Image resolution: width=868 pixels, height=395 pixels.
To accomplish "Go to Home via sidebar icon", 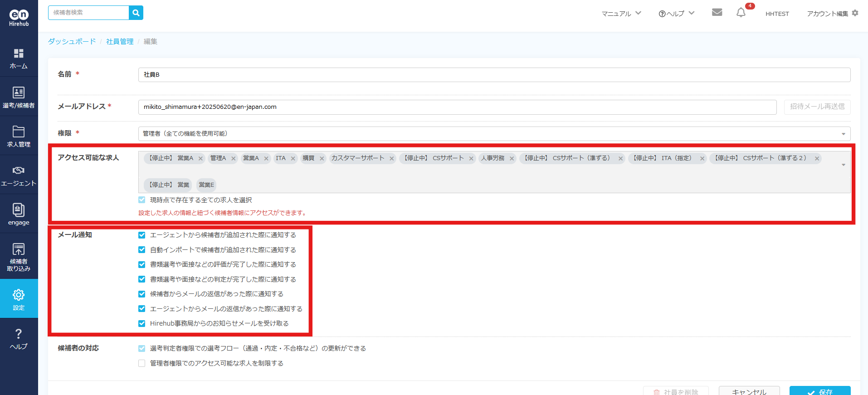I will [19, 59].
